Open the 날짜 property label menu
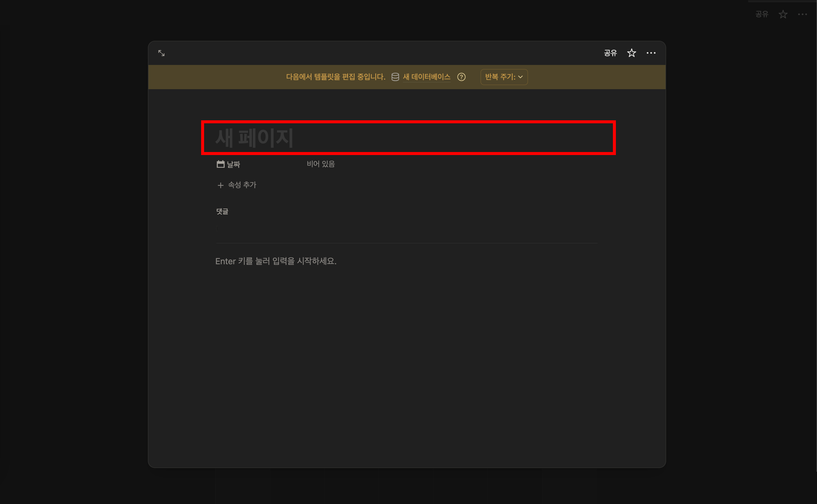Screen dimensions: 817x504 point(233,164)
